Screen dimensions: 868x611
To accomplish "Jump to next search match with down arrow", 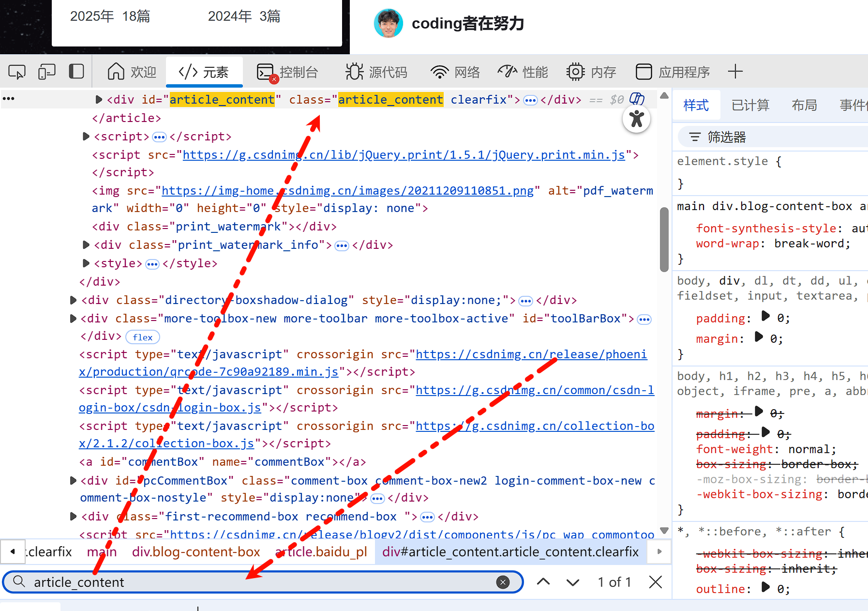I will 572,582.
